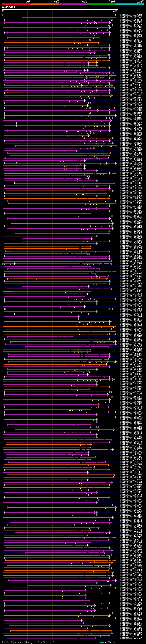
Task: Select hit label UniRef100_Q12DK8
Action: click(131, 196)
